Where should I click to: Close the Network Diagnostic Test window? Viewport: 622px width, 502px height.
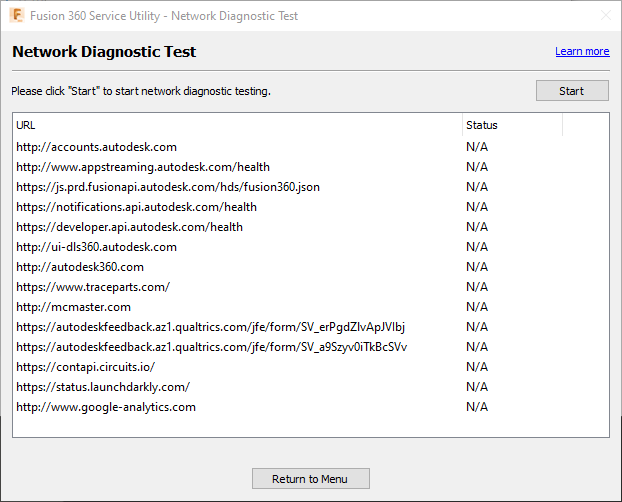pos(606,15)
